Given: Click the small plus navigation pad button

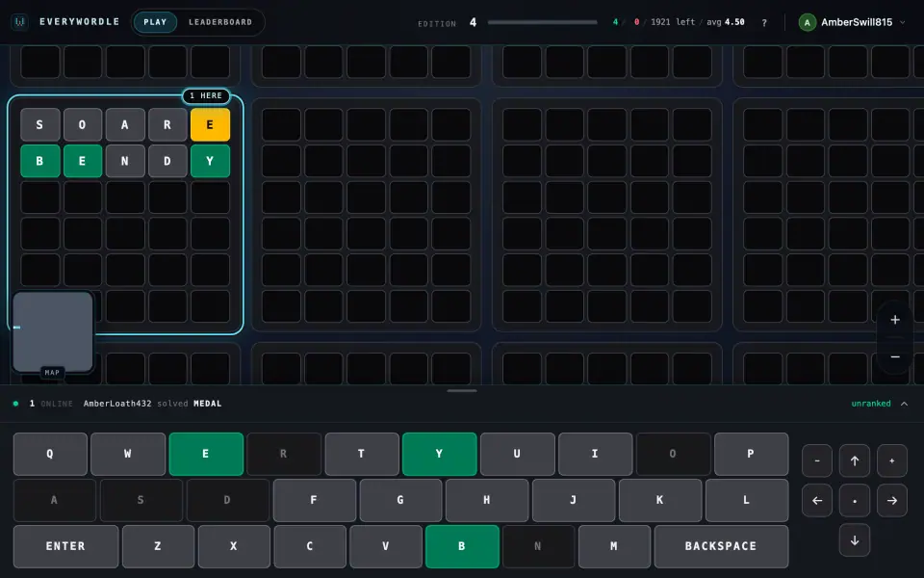Looking at the screenshot, I should tap(892, 460).
